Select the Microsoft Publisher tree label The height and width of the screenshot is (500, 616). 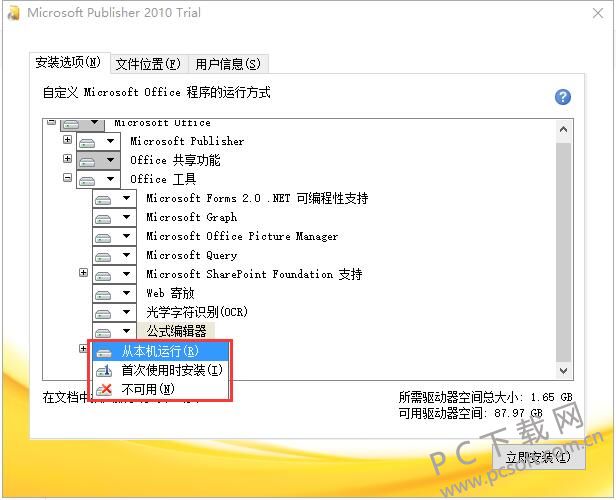coord(187,141)
